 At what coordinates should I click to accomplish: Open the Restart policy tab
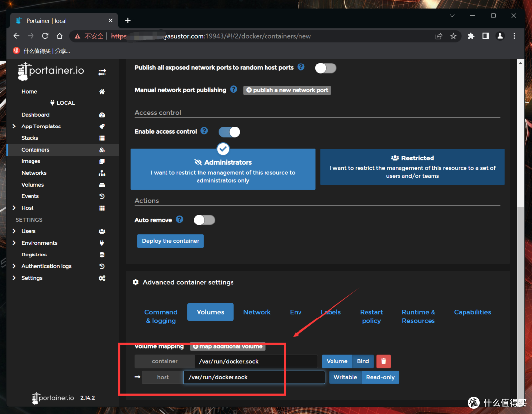[371, 316]
